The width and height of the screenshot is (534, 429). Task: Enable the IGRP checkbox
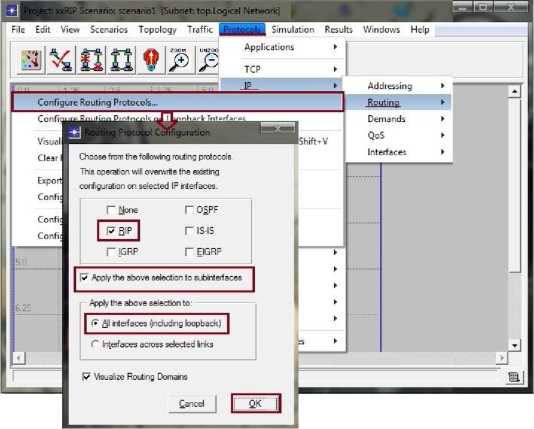pos(111,252)
